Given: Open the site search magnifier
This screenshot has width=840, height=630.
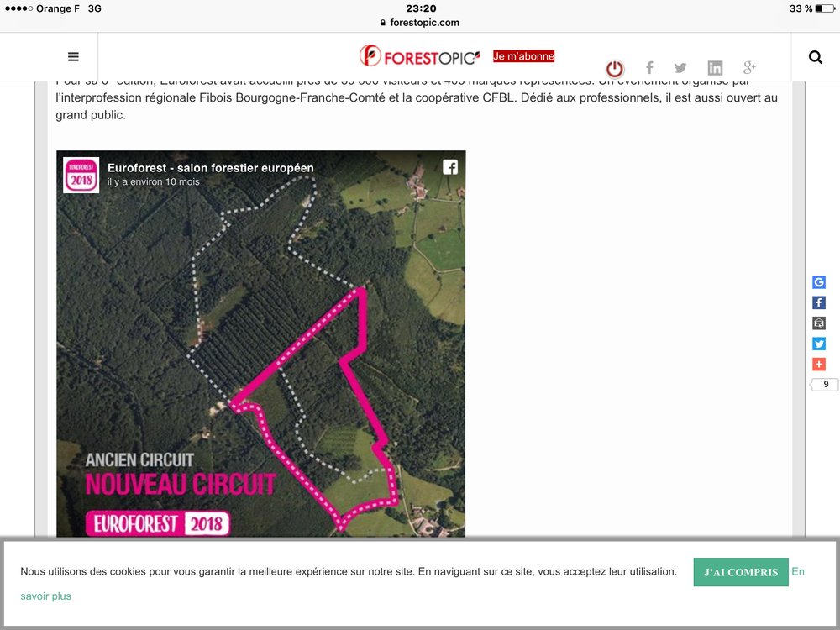Looking at the screenshot, I should click(816, 57).
